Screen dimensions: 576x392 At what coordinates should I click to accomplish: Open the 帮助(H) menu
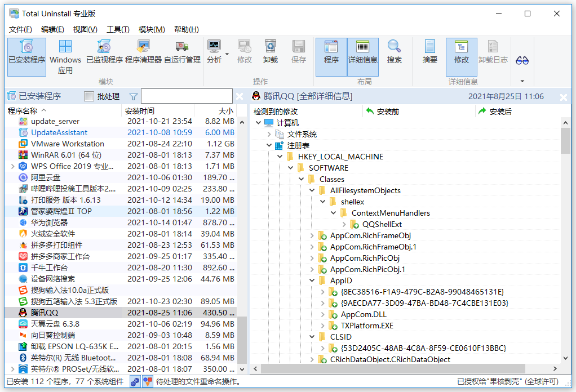pos(186,29)
